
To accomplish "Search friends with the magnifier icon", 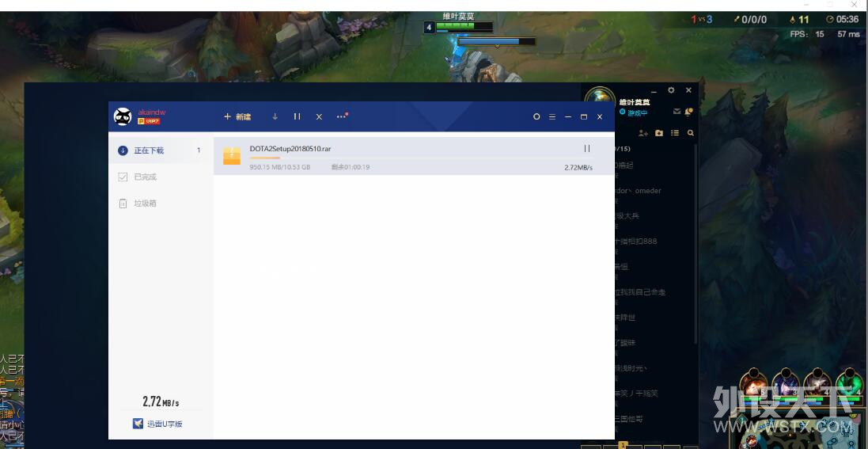I will click(x=690, y=133).
